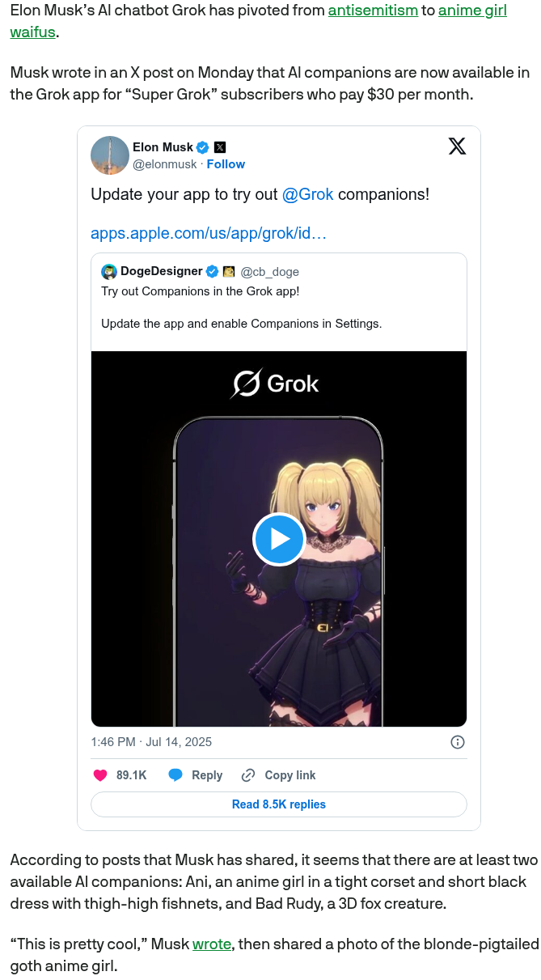Click Elon Musk's verified badge icon
The width and height of the screenshot is (541, 980).
tap(203, 147)
